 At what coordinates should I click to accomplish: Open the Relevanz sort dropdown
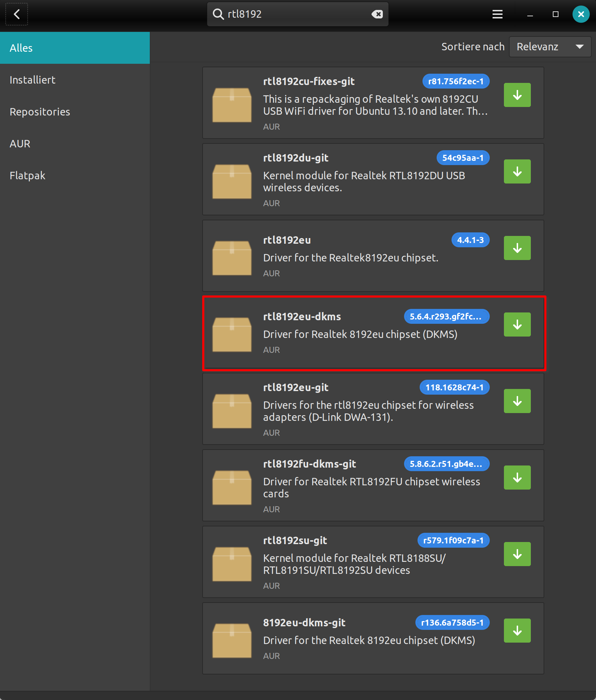pos(550,47)
